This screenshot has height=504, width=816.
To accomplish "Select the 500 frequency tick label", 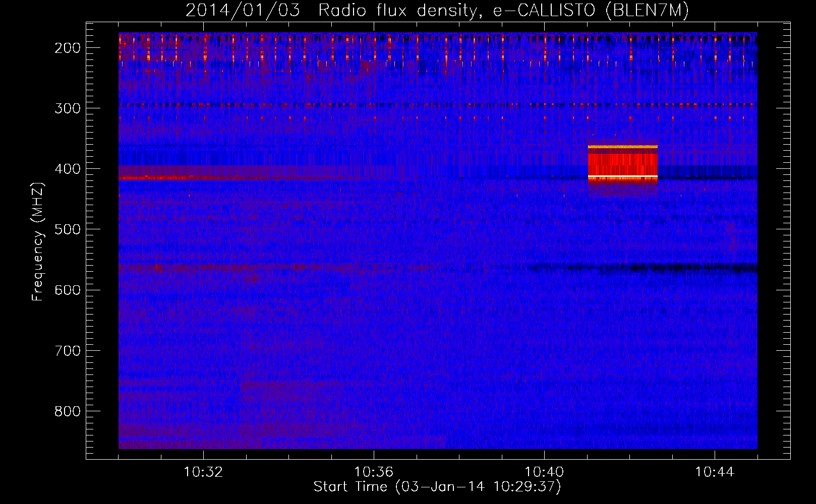I will tap(68, 229).
